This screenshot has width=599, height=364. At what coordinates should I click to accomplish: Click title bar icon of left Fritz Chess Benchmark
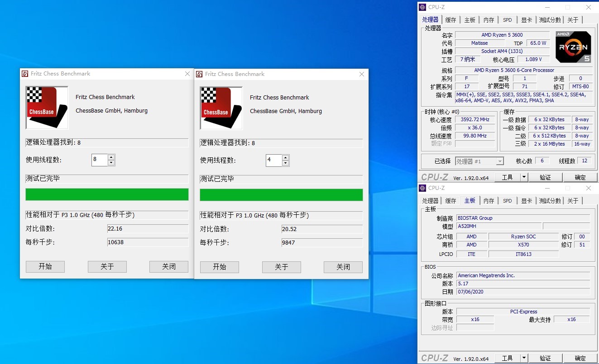click(25, 74)
